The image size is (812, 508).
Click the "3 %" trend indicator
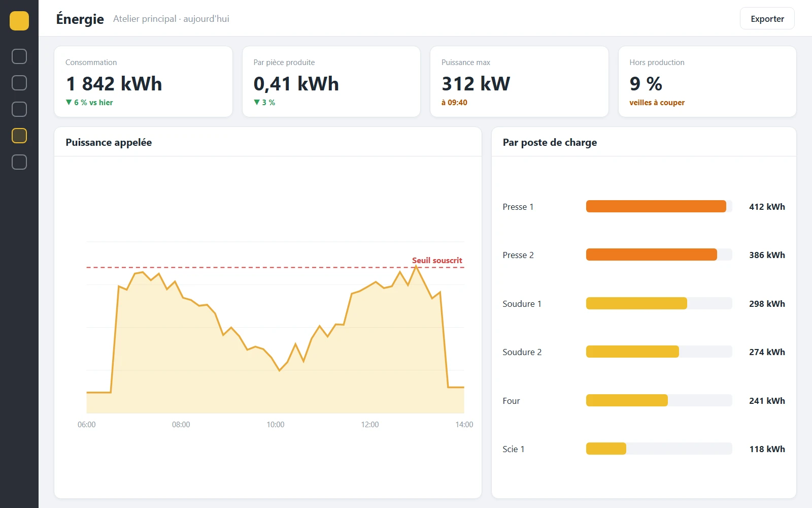264,103
